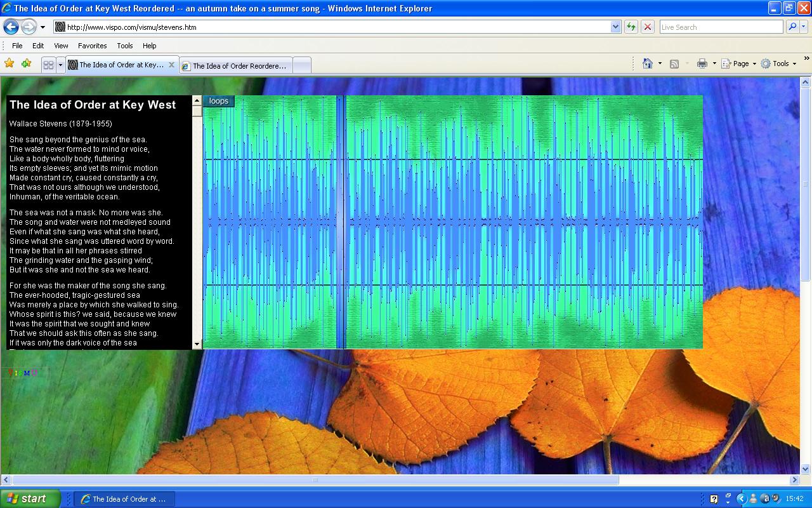Select 'The Idea of Order at Key...' tab

pyautogui.click(x=116, y=65)
